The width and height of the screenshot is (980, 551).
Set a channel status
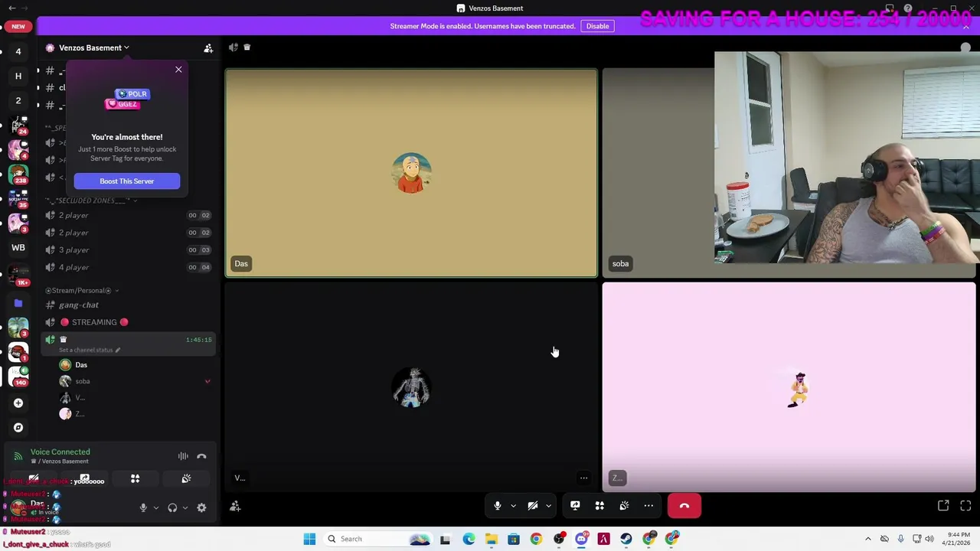click(x=90, y=350)
